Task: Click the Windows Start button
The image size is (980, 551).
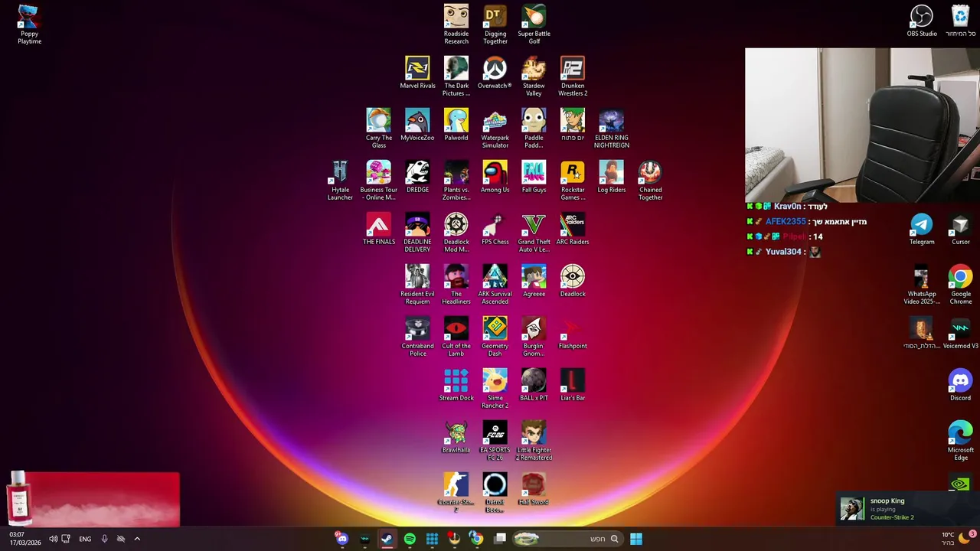Action: [636, 539]
